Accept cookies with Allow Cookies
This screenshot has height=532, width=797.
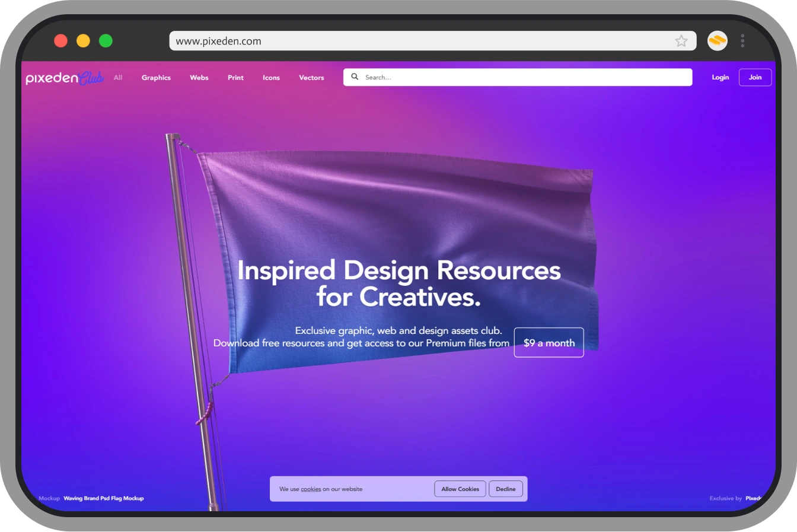coord(460,489)
